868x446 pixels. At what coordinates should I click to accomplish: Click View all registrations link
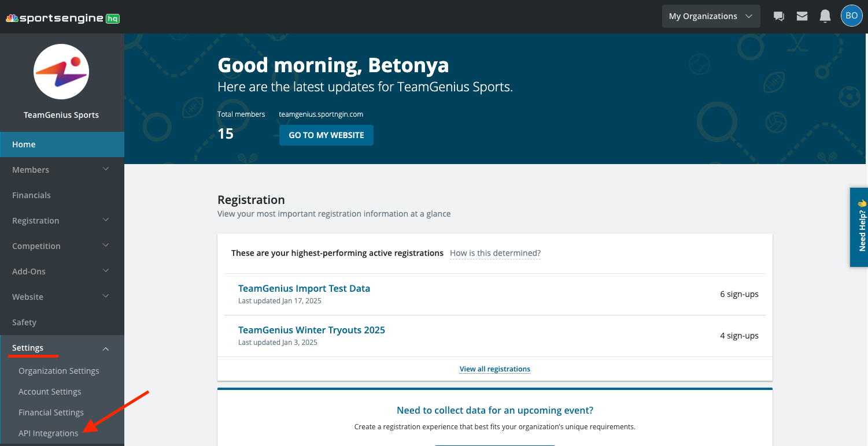click(495, 369)
